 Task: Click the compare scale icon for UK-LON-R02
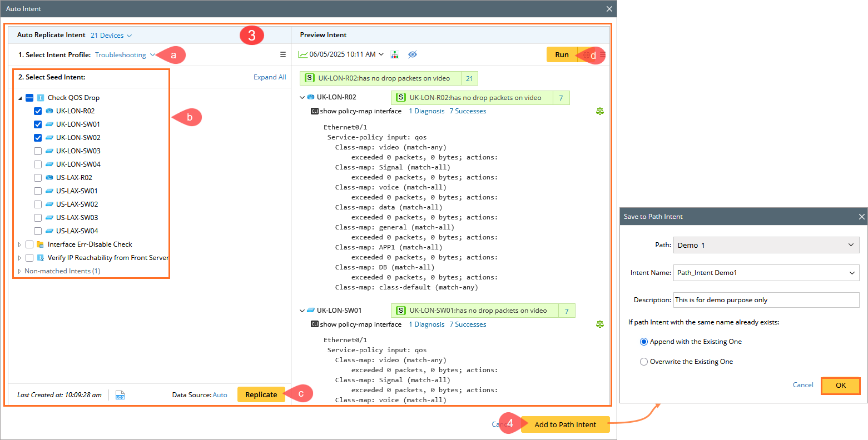pos(599,111)
